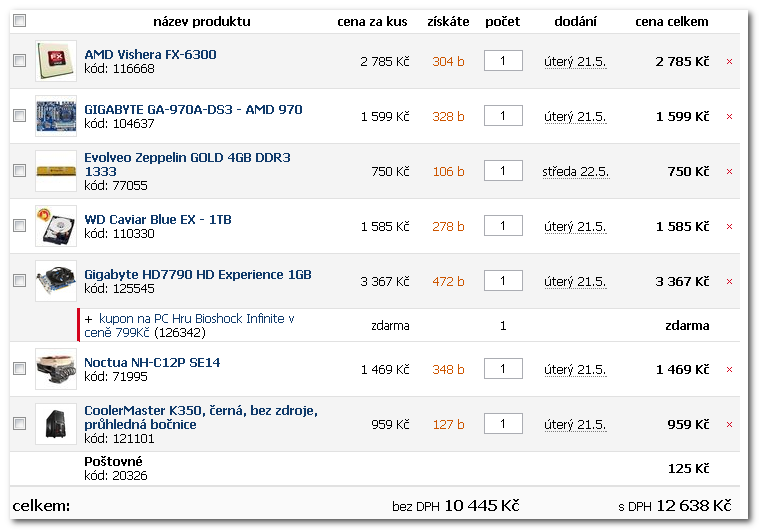Check the box beside AMD Vishera FX-6300
Viewport: 759px width, 530px height.
click(x=19, y=61)
